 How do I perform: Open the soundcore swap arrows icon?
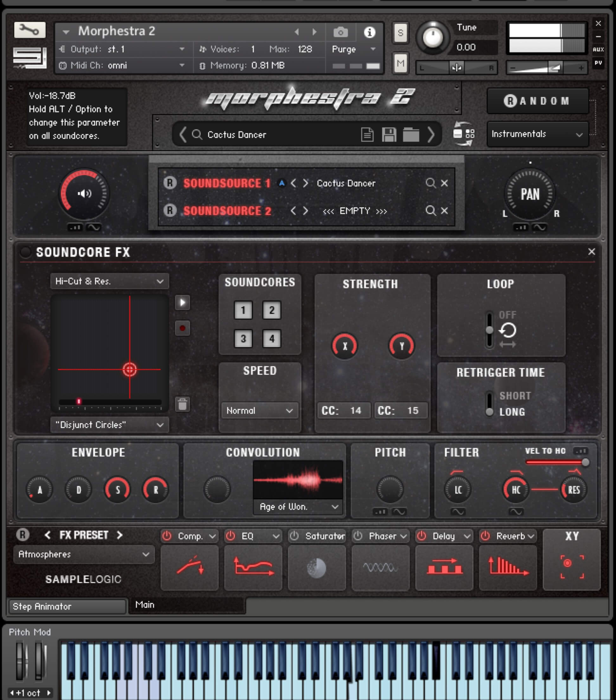coord(464,133)
